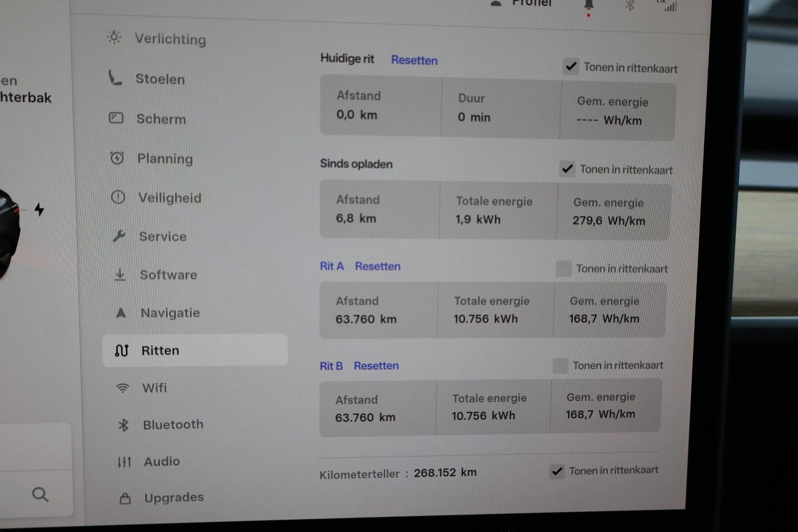Viewport: 798px width, 532px height.
Task: Reset trip Rit A counter
Action: click(377, 266)
